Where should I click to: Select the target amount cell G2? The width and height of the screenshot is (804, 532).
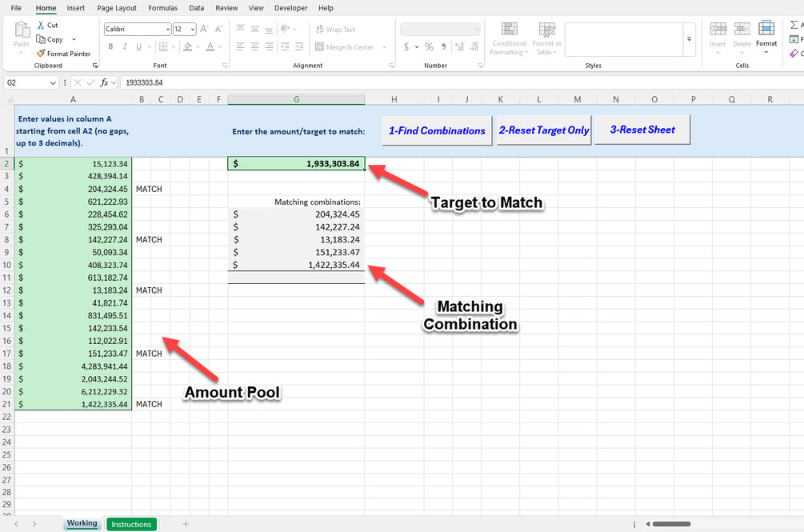(x=296, y=162)
